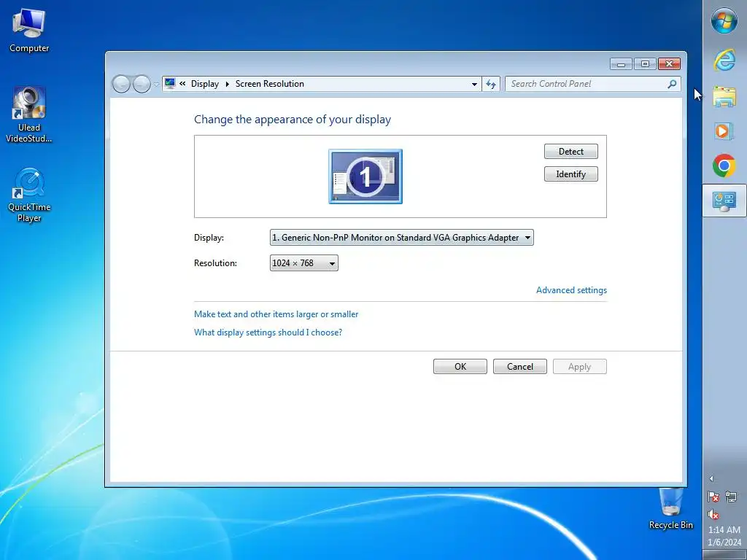Click the Action Center flag tray icon
The width and height of the screenshot is (747, 560).
tap(713, 497)
